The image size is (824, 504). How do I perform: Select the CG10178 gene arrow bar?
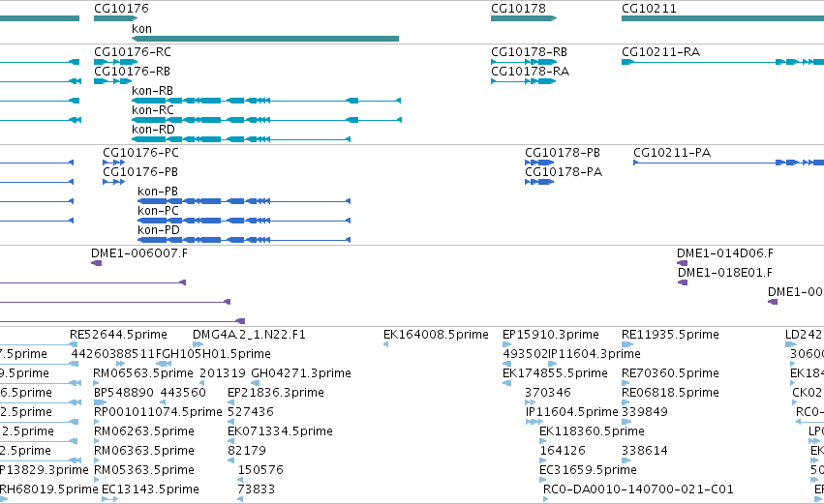pyautogui.click(x=524, y=18)
